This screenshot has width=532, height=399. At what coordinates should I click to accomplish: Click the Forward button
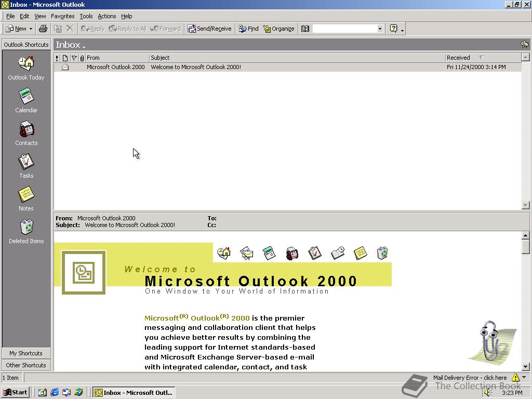point(165,29)
